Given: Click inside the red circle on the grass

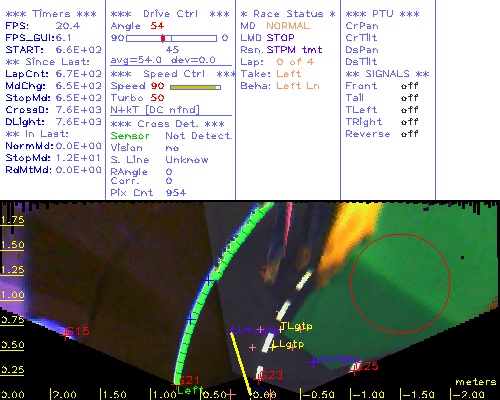Looking at the screenshot, I should point(400,283).
